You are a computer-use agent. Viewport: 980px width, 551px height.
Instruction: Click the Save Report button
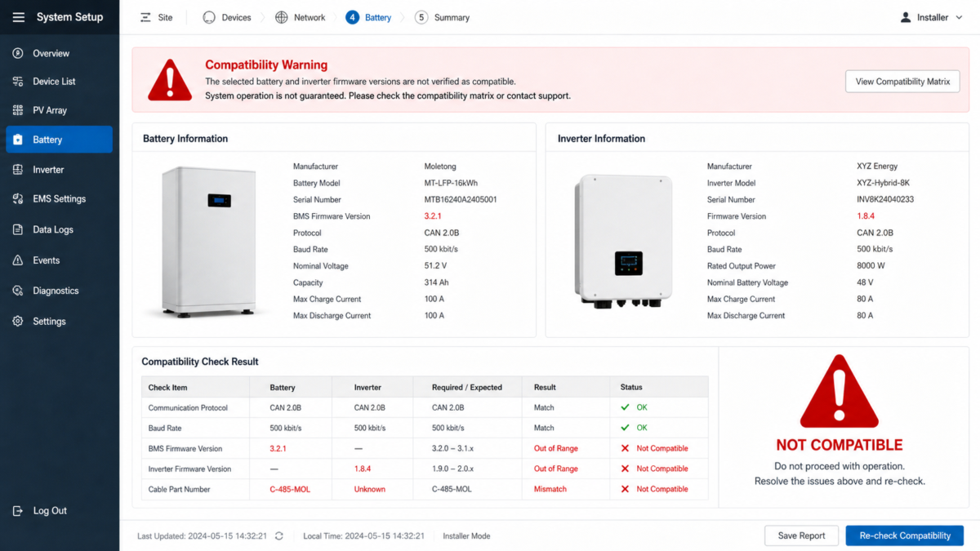(801, 535)
